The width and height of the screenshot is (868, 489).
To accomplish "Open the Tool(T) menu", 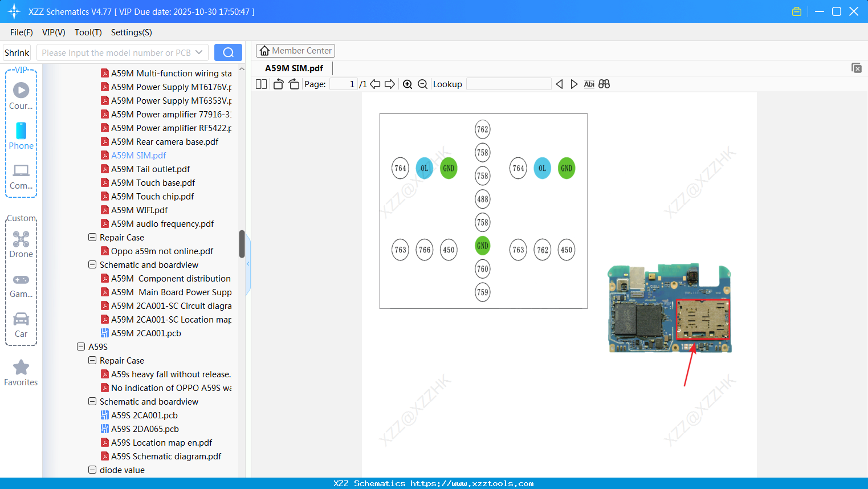I will click(88, 32).
